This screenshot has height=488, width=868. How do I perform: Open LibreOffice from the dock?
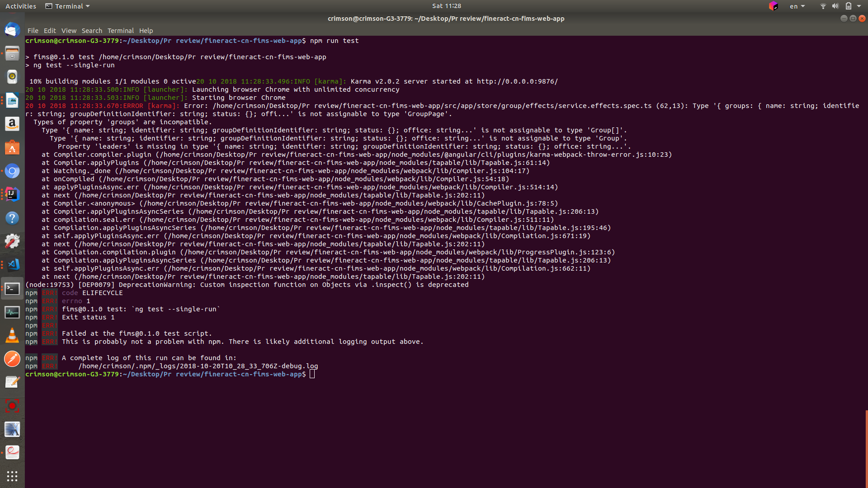[12, 100]
